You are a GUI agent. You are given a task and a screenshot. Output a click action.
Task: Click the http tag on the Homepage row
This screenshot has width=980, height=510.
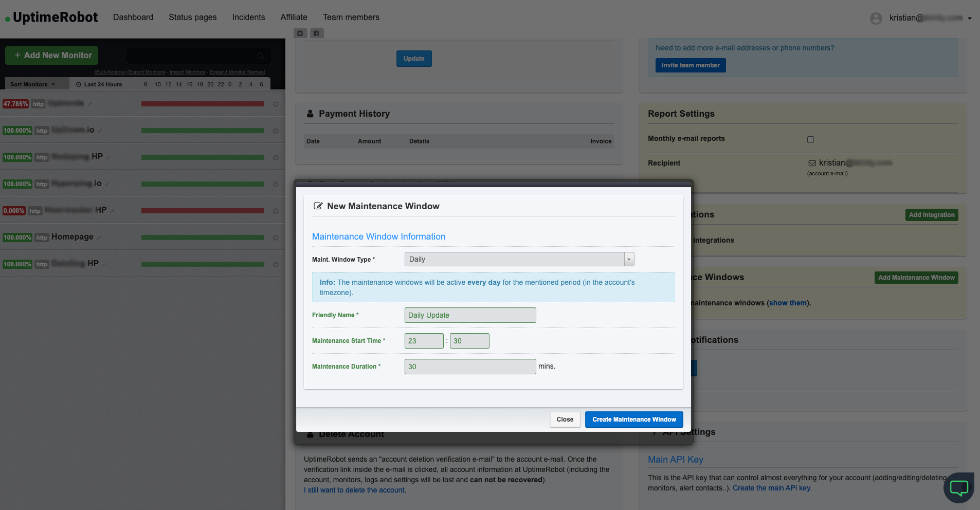[x=42, y=238]
